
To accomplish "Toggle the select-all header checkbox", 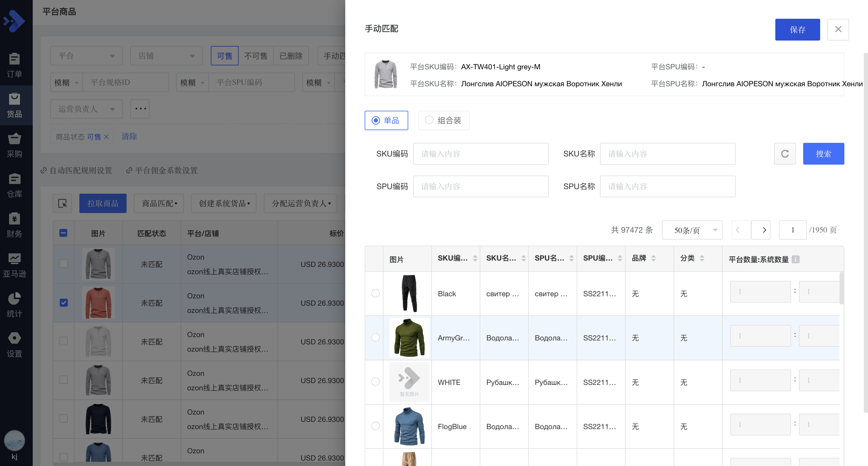I will (63, 233).
